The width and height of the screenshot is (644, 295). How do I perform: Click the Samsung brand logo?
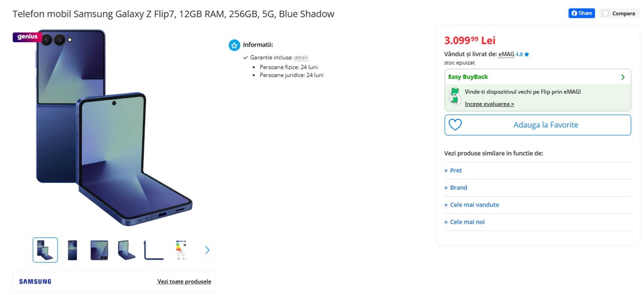tap(35, 281)
